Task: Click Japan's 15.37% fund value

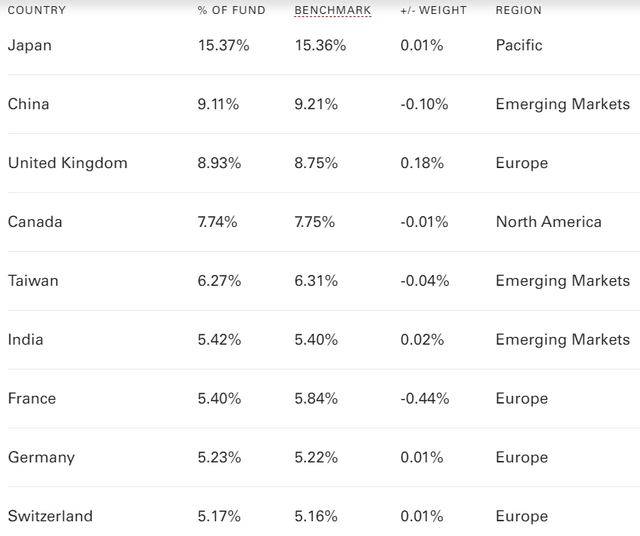Action: [223, 45]
